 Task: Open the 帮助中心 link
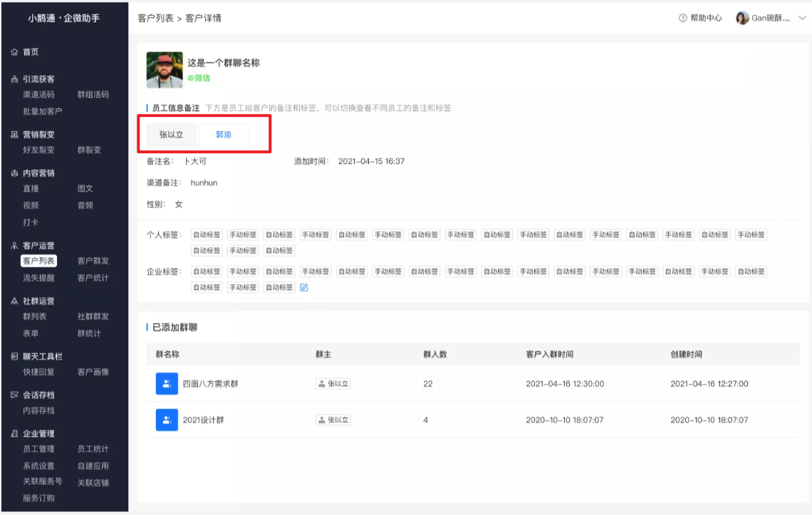tap(707, 18)
